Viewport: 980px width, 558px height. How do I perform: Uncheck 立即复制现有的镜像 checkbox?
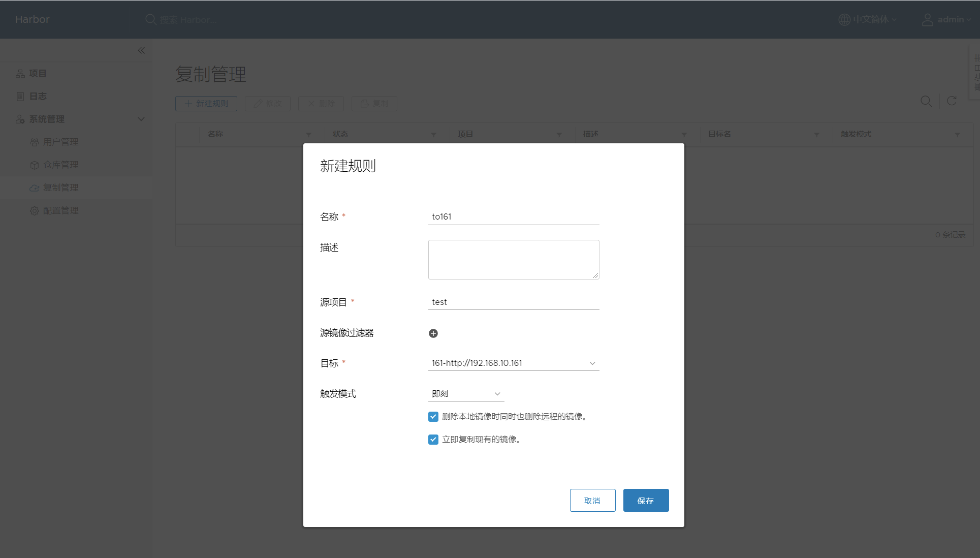tap(433, 440)
